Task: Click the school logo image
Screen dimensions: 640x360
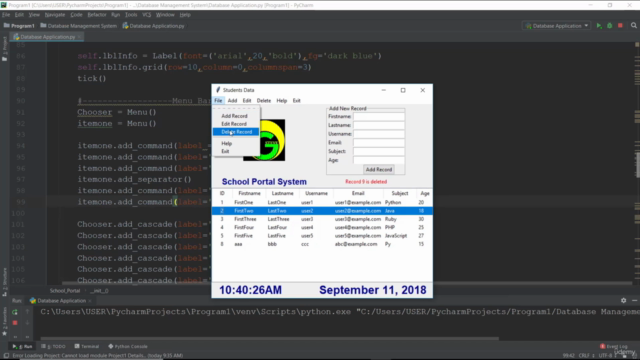Action: (x=272, y=140)
